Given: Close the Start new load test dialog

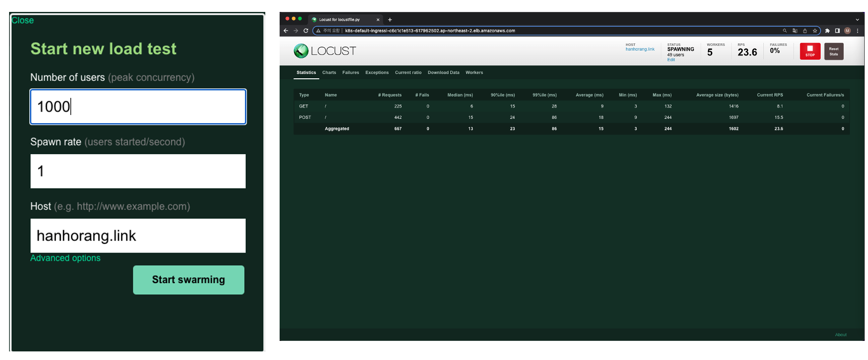Looking at the screenshot, I should (22, 21).
